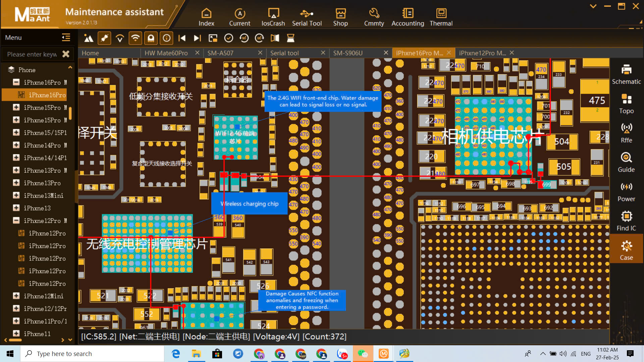The image size is (644, 362).
Task: Close the SM-S906U tab
Action: click(386, 53)
